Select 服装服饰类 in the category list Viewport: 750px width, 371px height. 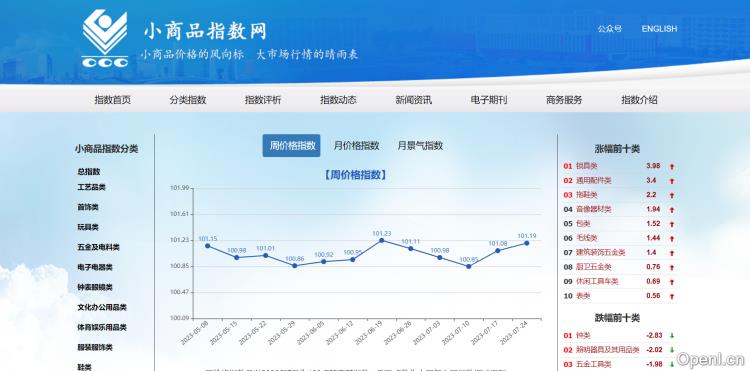click(x=95, y=348)
